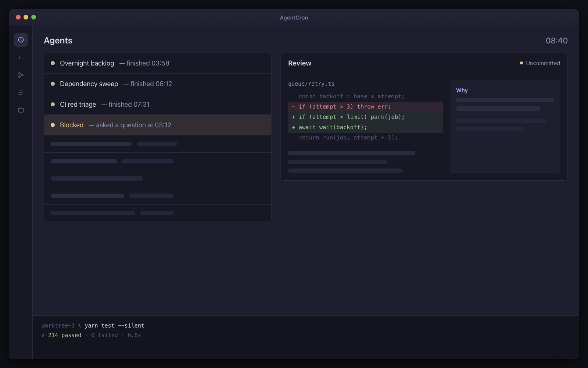The width and height of the screenshot is (588, 368).
Task: Click 'finished 06:12' timestamp
Action: pyautogui.click(x=151, y=84)
